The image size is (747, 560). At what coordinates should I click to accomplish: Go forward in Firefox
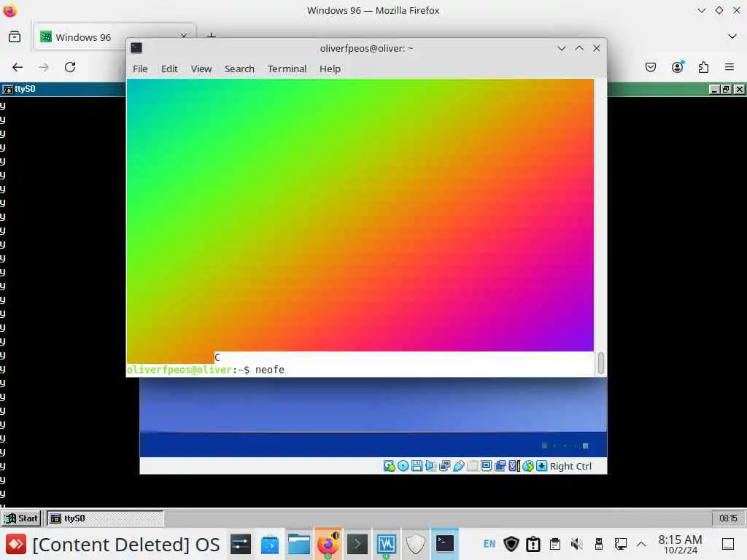(44, 67)
